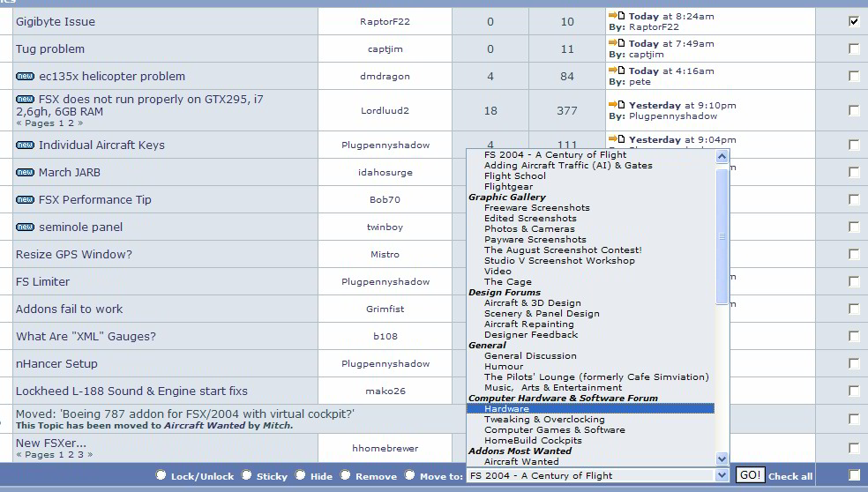The image size is (868, 492).
Task: Click the new badge beside FSX Performance Tip
Action: click(25, 200)
